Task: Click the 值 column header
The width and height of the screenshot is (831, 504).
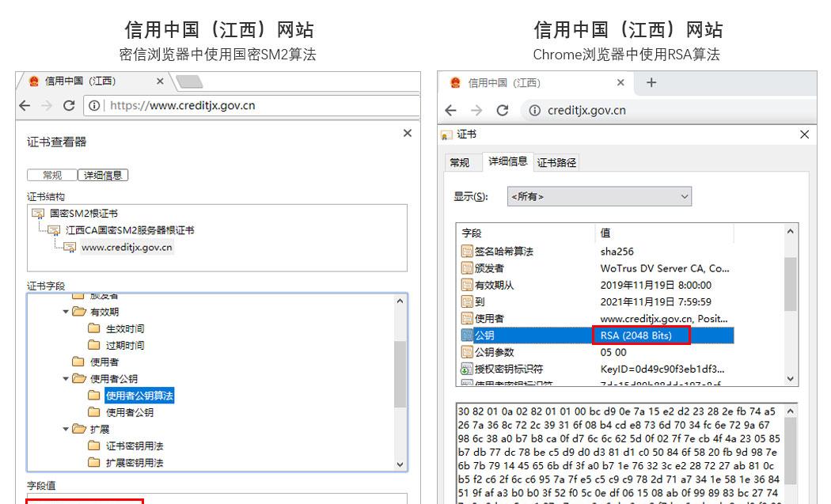Action: 665,233
